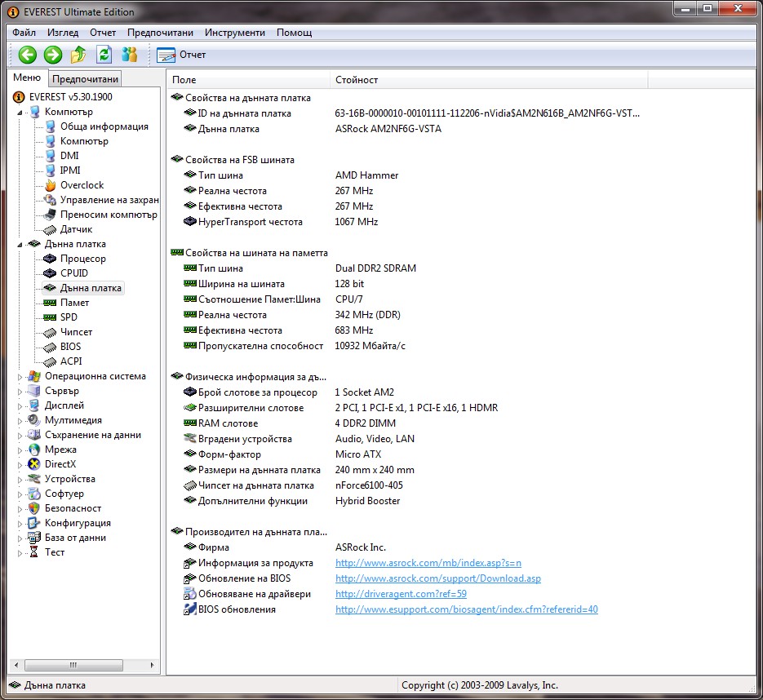Click the sidebar scroll right arrow
Image resolution: width=763 pixels, height=700 pixels.
[x=153, y=665]
